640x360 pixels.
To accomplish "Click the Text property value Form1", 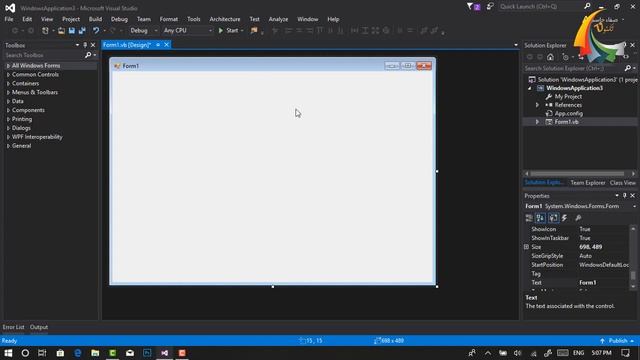I will (x=587, y=282).
